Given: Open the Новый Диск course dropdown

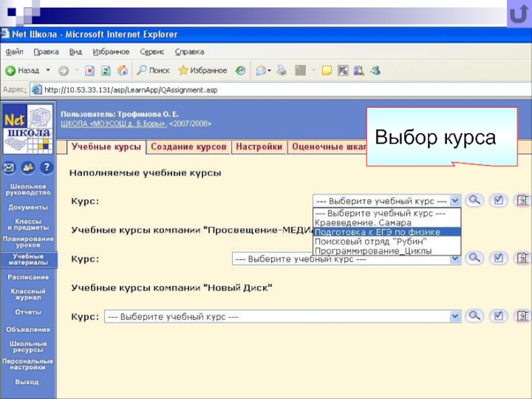Looking at the screenshot, I should click(455, 317).
